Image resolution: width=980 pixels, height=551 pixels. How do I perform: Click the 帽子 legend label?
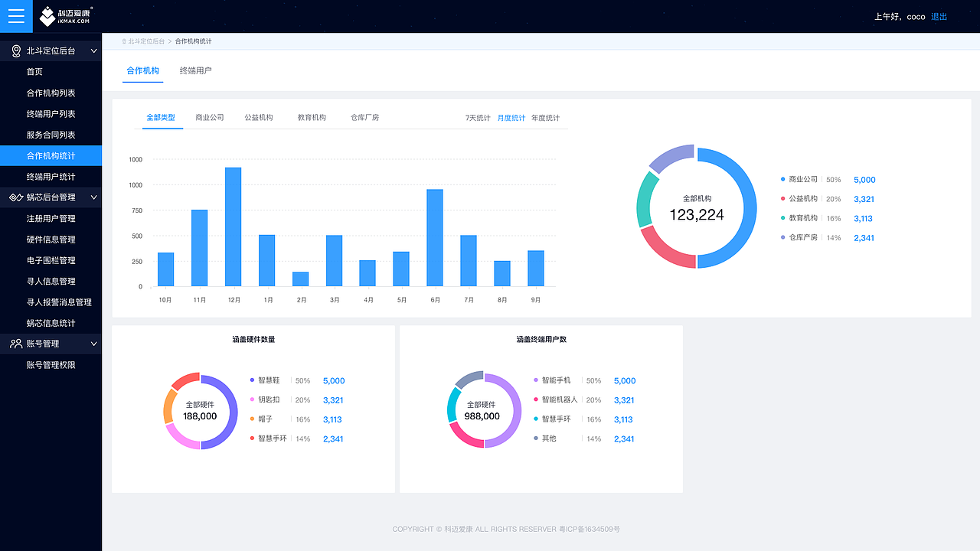tap(265, 419)
